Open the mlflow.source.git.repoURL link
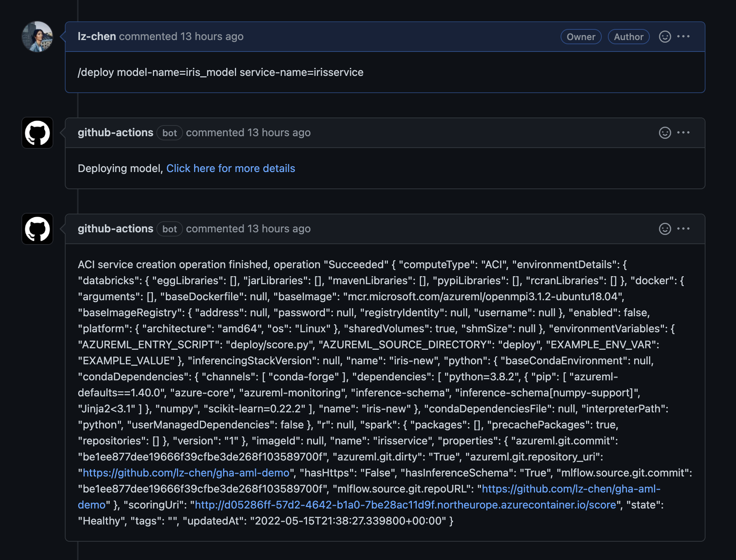Image resolution: width=736 pixels, height=560 pixels. (x=571, y=489)
